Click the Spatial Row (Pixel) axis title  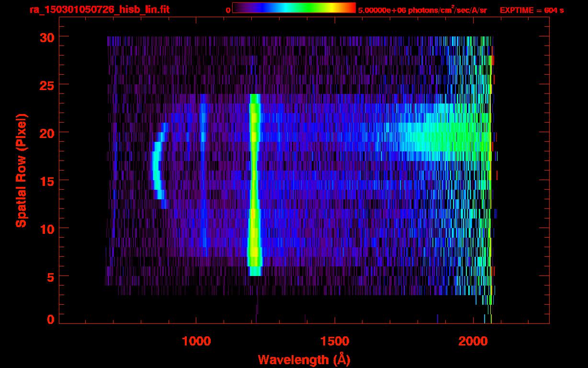click(x=21, y=170)
